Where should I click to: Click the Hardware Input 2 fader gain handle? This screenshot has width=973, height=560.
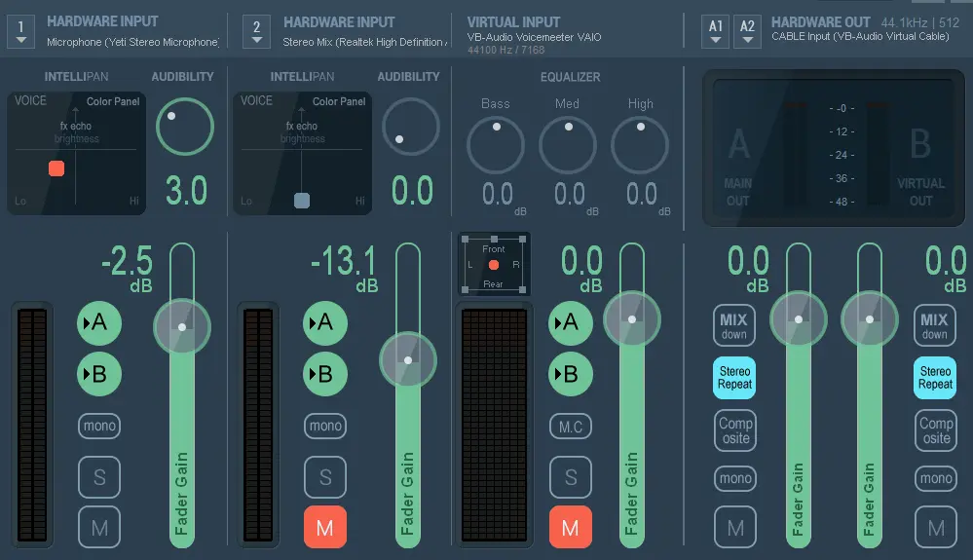click(408, 360)
